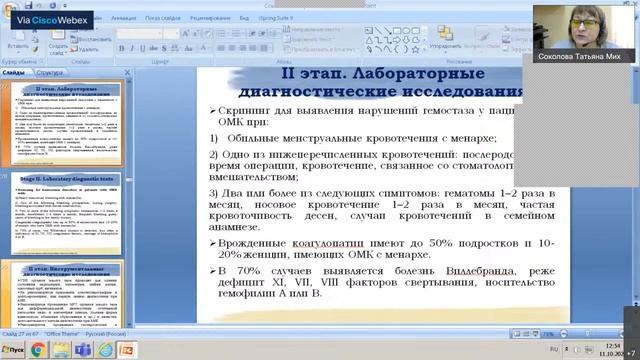Open Google Chrome from the taskbar
This screenshot has height=360, width=640.
pyautogui.click(x=38, y=350)
